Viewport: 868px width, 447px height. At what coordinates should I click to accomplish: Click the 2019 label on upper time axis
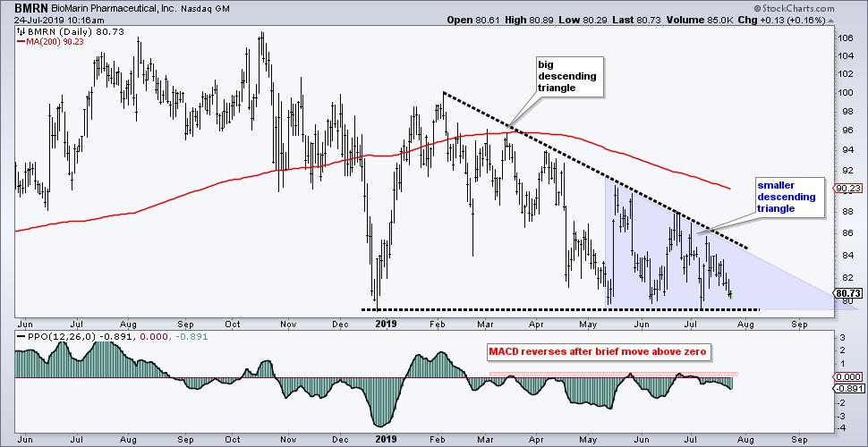(386, 324)
